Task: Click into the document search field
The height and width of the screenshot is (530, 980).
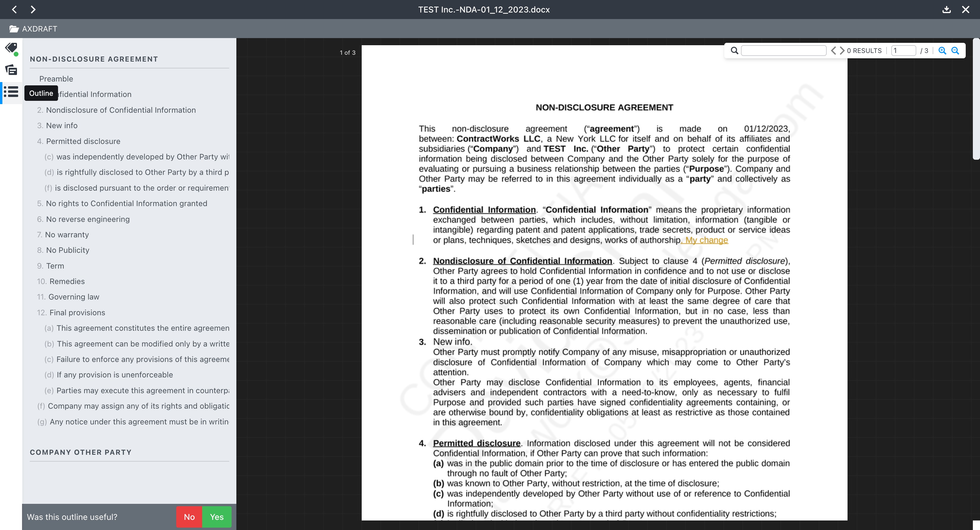Action: (x=784, y=51)
